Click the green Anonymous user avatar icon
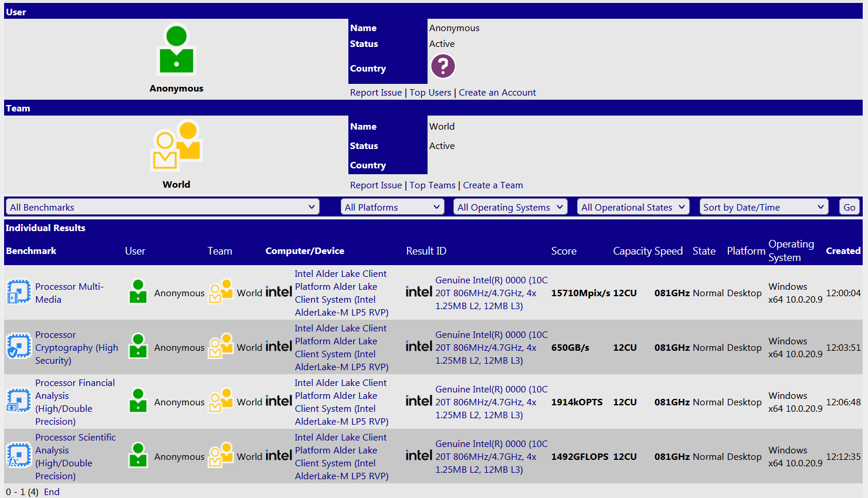Screen dimensions: 868x498 point(177,50)
